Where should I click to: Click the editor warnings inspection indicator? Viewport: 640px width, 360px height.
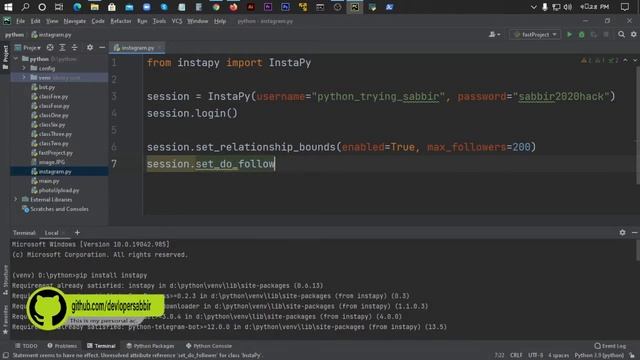599,60
